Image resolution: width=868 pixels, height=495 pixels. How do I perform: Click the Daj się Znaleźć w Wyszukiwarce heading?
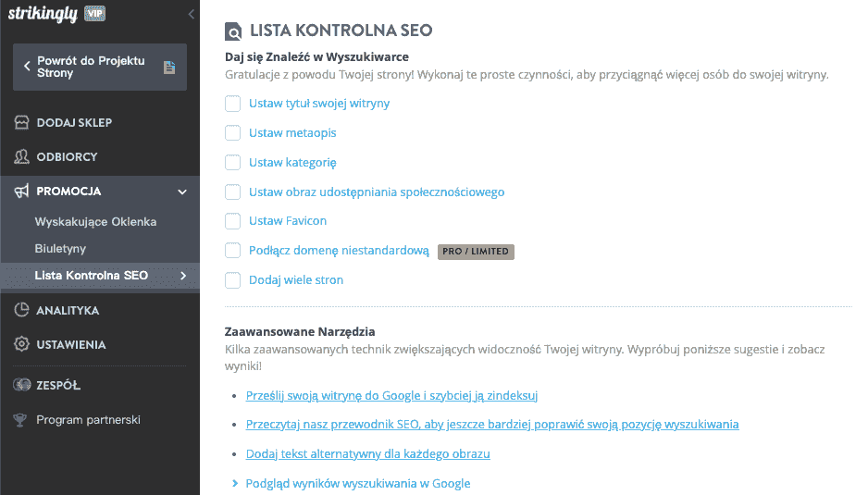point(316,57)
